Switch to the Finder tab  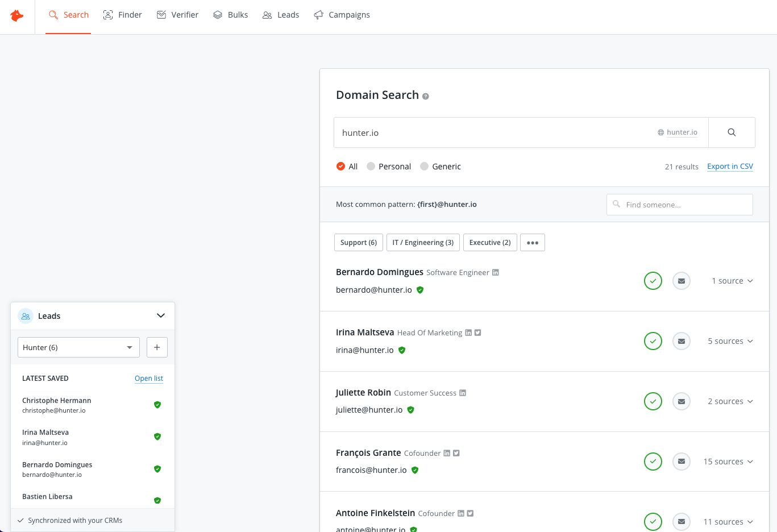122,15
